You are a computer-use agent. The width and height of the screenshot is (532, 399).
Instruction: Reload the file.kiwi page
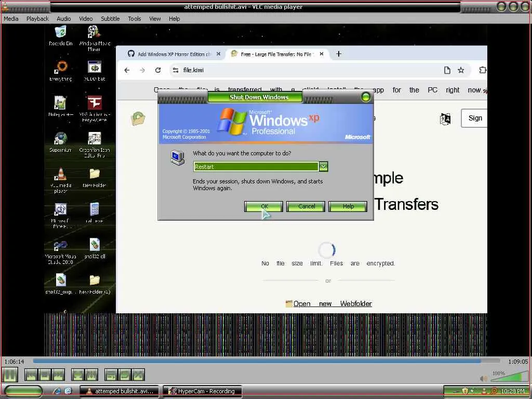pyautogui.click(x=158, y=70)
